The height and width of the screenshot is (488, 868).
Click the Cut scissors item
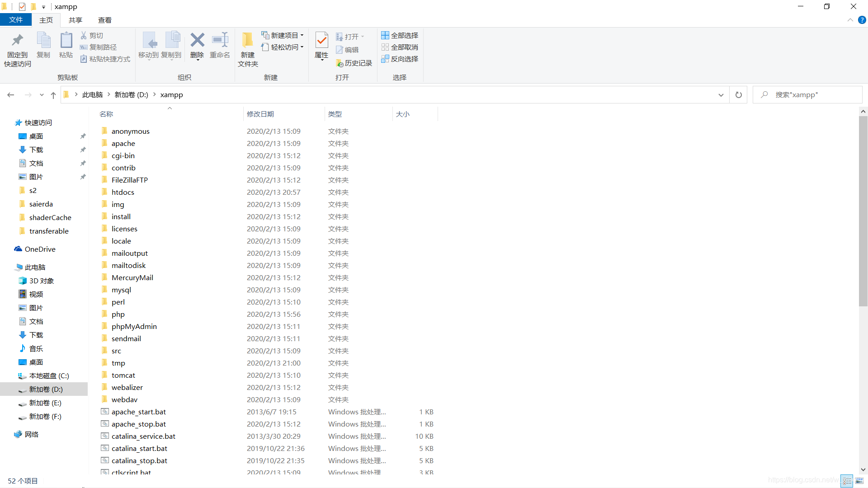point(92,35)
